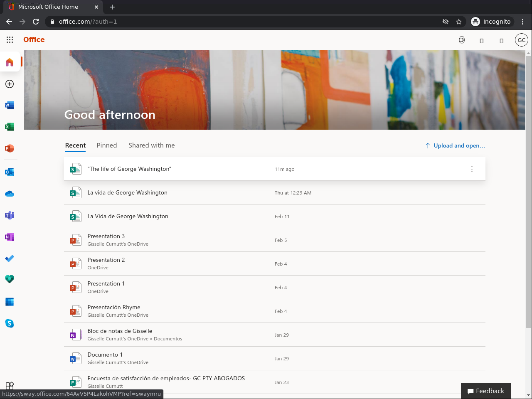
Task: View site info via the lock icon
Action: 52,22
